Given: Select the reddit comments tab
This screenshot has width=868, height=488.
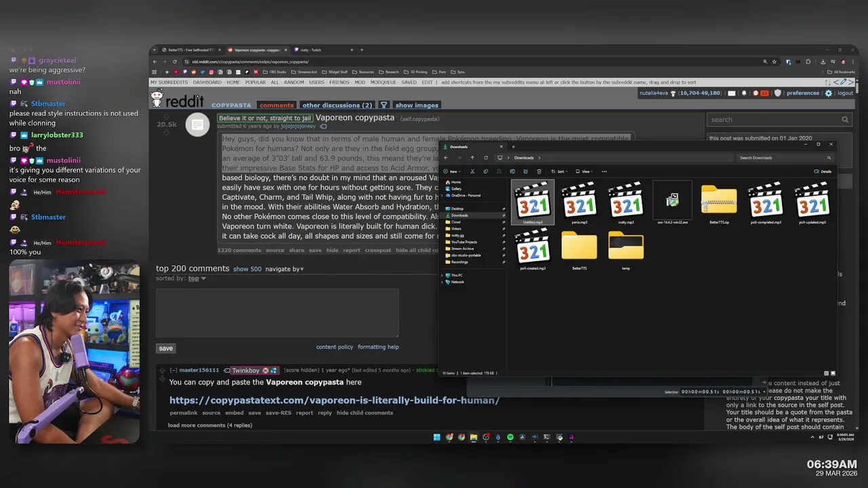Looking at the screenshot, I should tap(277, 105).
